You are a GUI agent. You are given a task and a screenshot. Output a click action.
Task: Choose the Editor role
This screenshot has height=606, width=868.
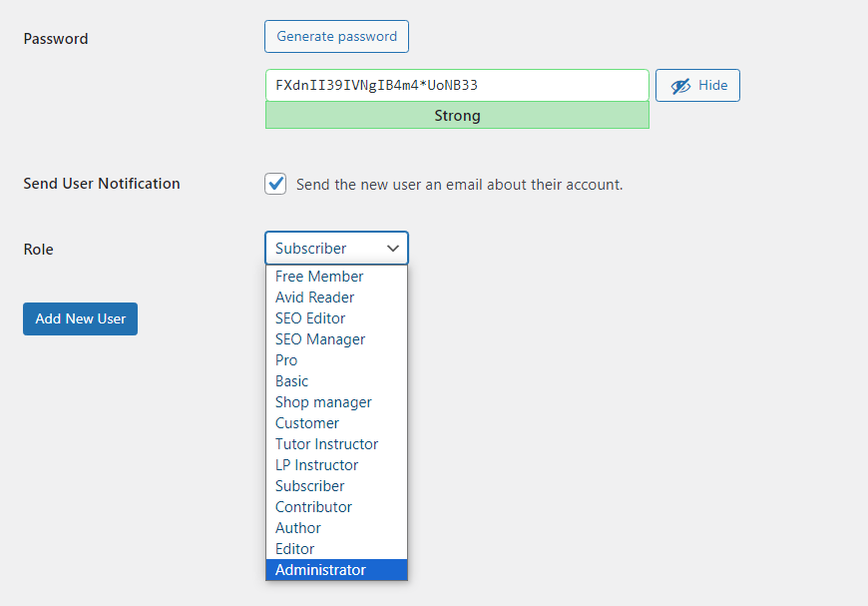tap(294, 548)
